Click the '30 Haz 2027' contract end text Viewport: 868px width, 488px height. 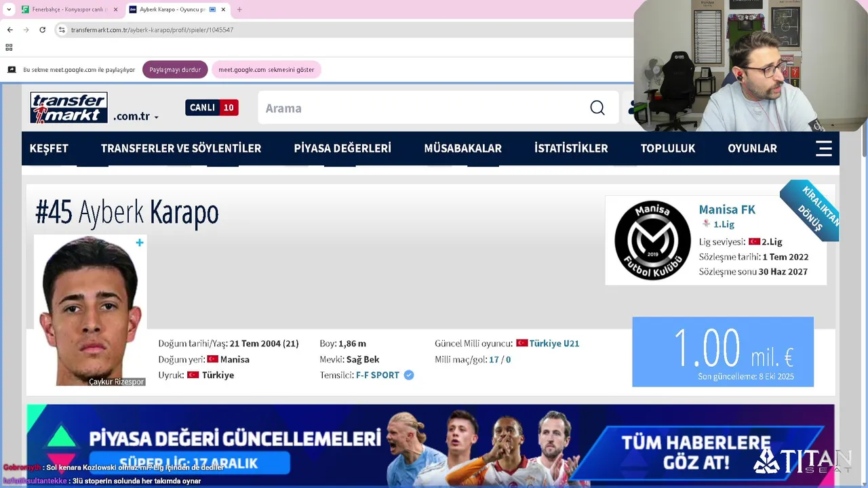click(783, 272)
